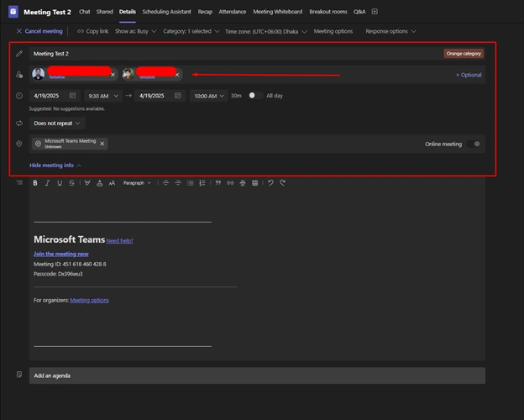The image size is (524, 420).
Task: Insert a quote block
Action: [x=218, y=183]
